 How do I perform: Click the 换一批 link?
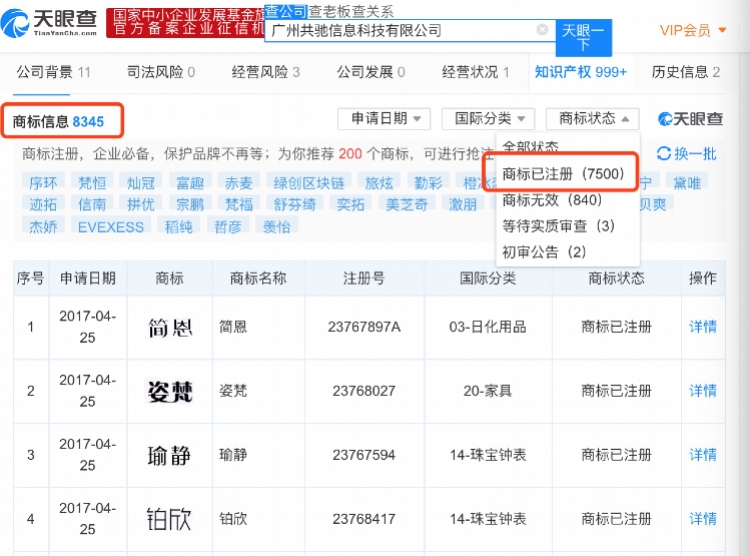point(695,154)
